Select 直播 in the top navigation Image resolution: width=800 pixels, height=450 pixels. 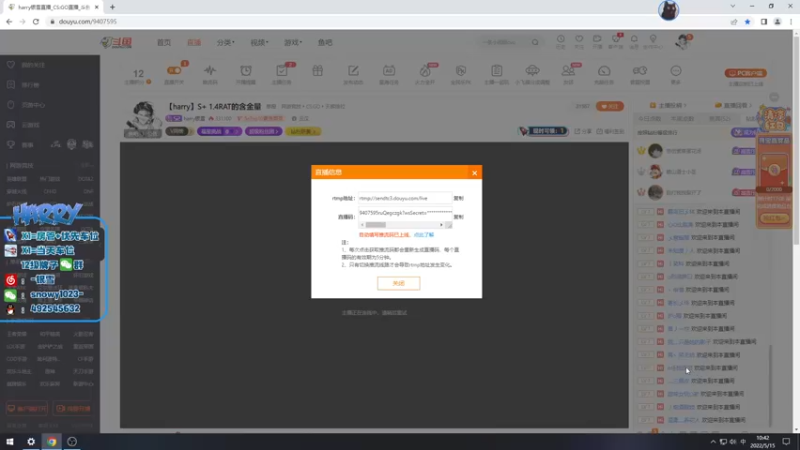click(x=194, y=42)
